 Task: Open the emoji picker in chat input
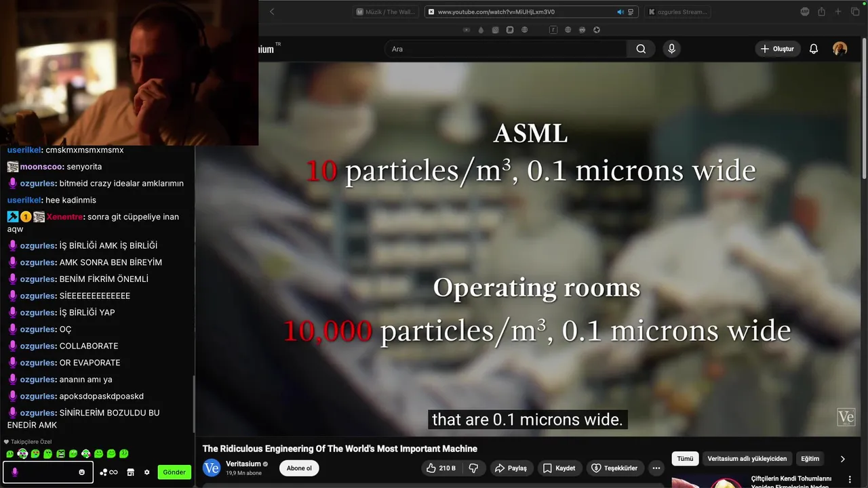point(82,472)
